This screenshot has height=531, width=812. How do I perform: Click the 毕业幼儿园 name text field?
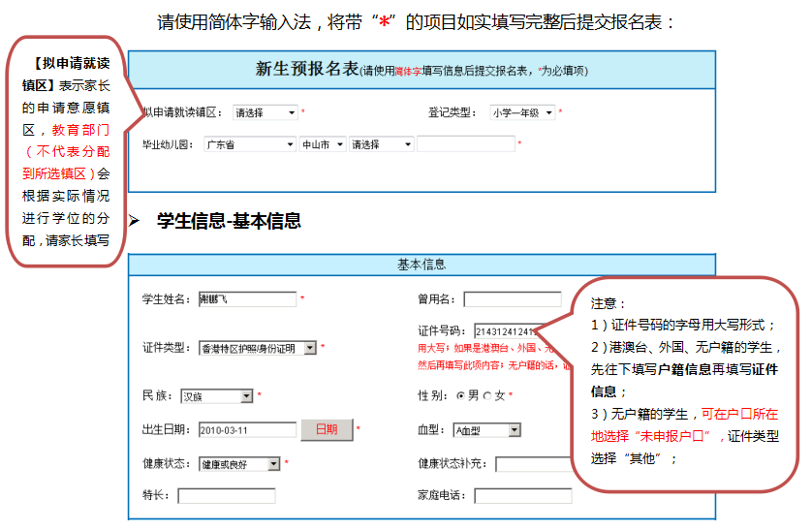click(x=466, y=144)
